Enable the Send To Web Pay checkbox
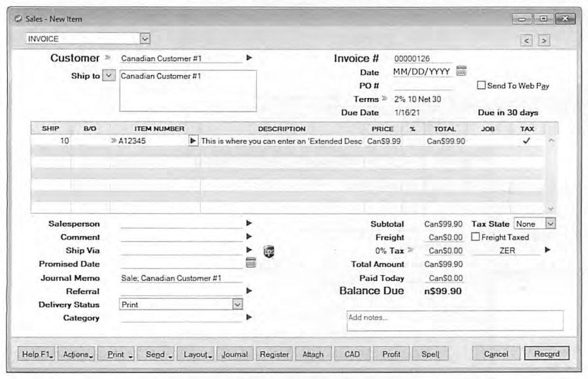This screenshot has height=379, width=588. 481,85
